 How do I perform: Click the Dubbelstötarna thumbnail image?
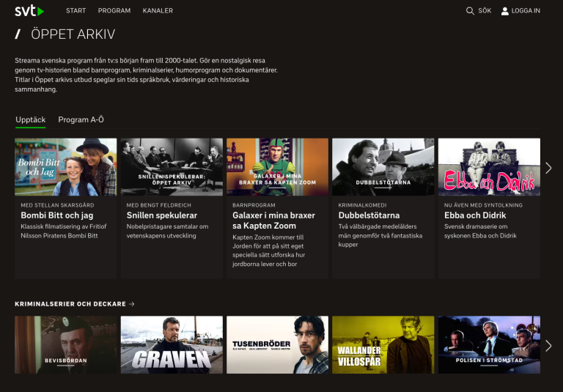click(x=383, y=167)
